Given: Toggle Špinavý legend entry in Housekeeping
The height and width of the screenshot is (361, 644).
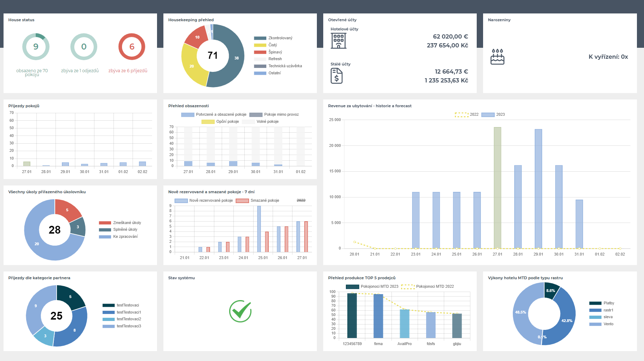Looking at the screenshot, I should tap(268, 52).
